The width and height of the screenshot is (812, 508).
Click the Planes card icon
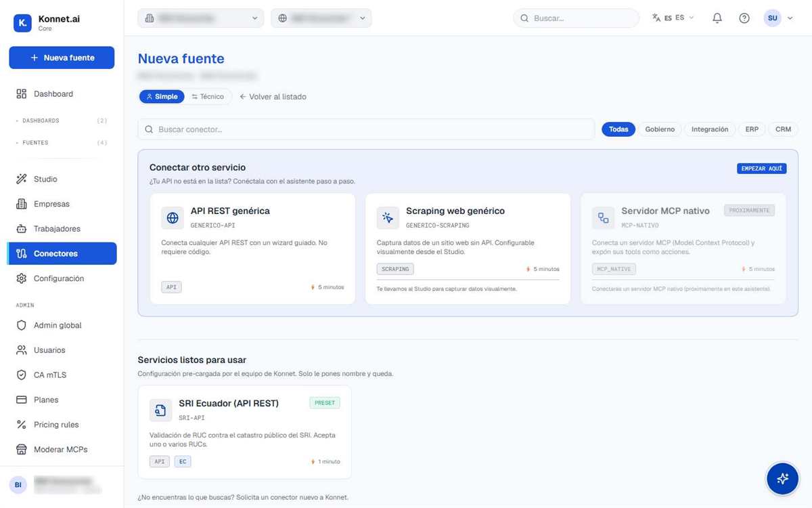21,400
